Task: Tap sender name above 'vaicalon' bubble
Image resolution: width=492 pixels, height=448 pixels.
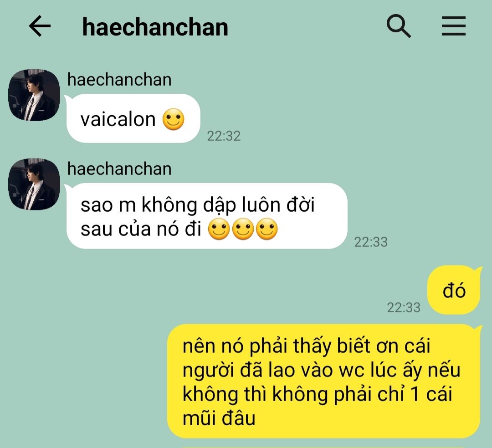Action: coord(119,80)
